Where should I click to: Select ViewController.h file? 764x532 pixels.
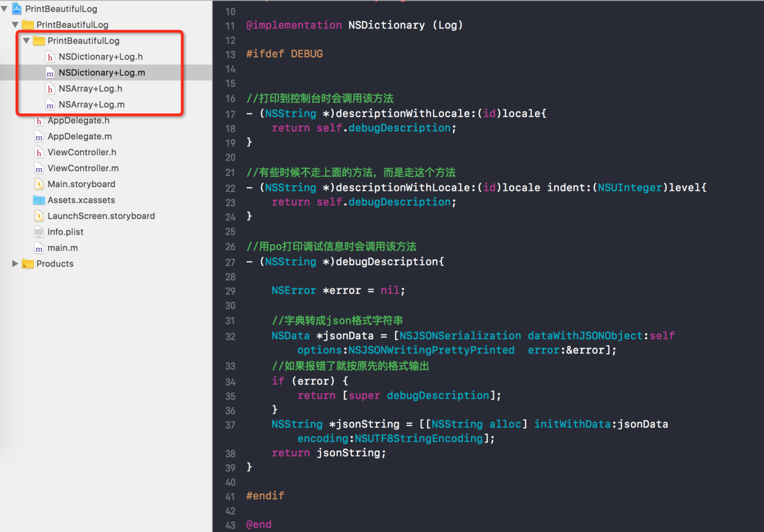pyautogui.click(x=82, y=152)
